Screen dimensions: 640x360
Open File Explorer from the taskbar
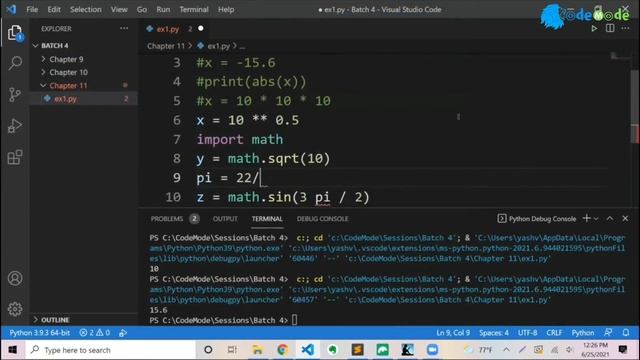[258, 350]
